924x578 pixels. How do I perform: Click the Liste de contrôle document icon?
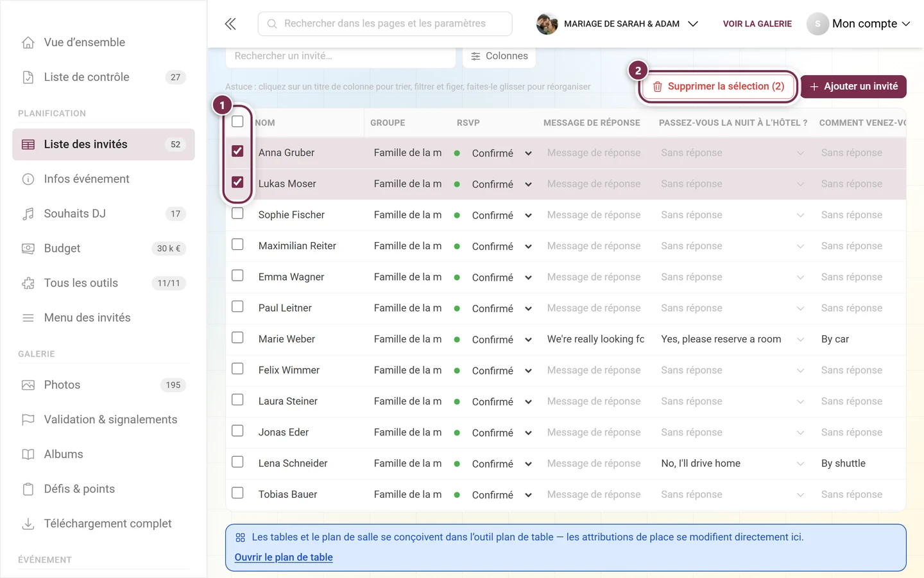point(28,77)
